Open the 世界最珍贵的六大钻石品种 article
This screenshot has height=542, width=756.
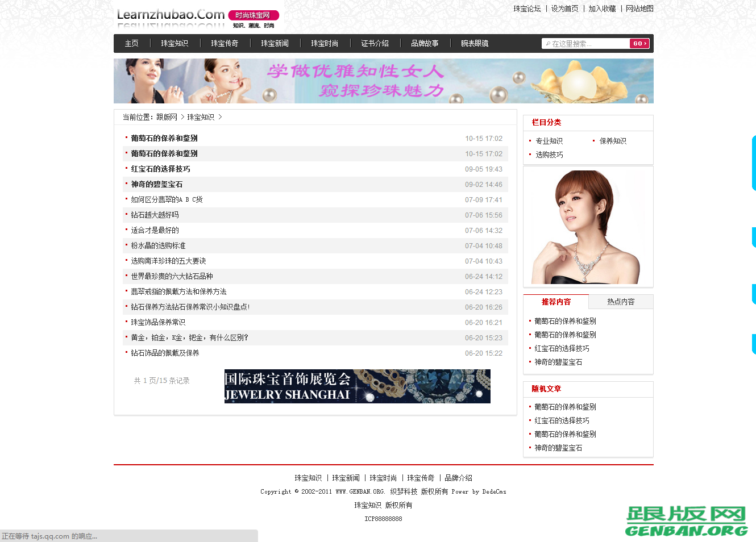(172, 277)
